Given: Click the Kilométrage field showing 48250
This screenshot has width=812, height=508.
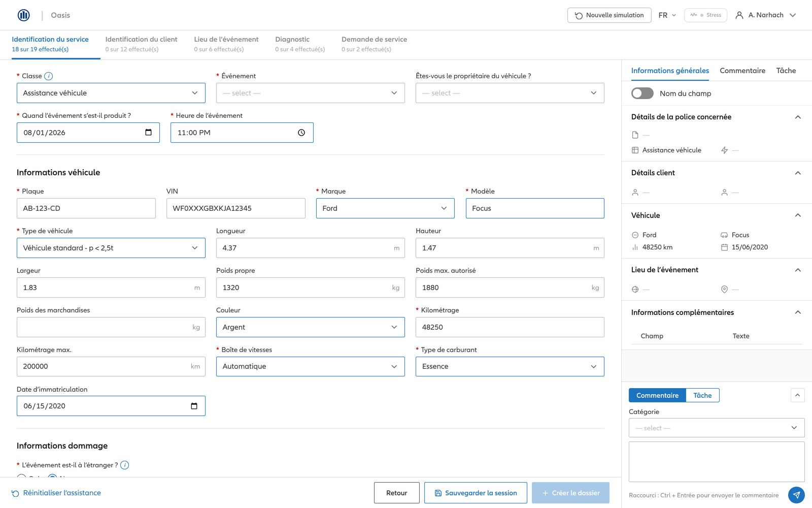Looking at the screenshot, I should point(510,327).
